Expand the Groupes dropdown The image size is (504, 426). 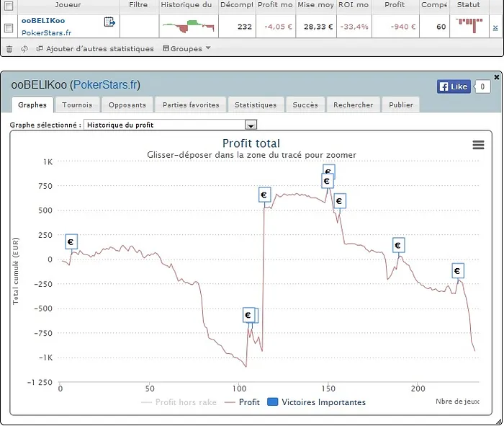[187, 49]
